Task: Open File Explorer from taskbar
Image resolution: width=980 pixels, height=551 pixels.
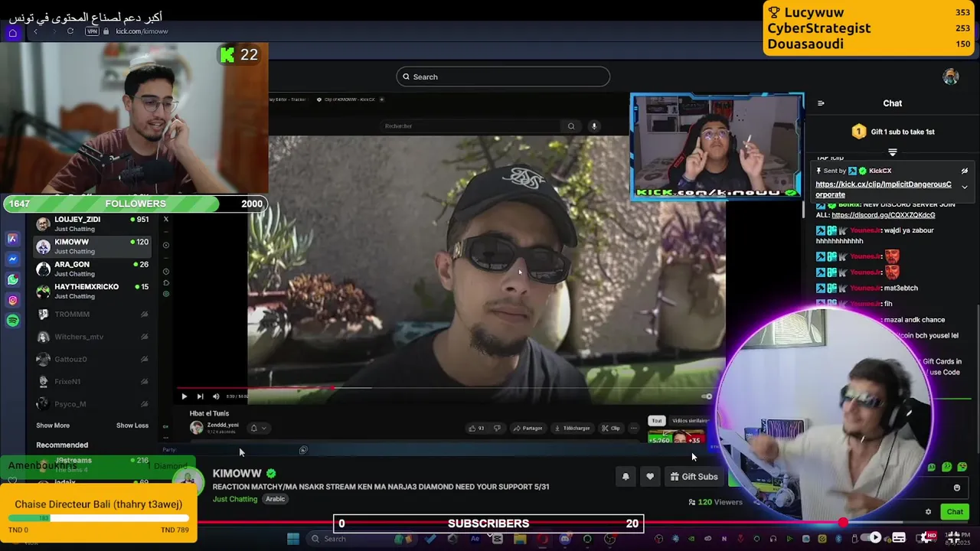Action: pyautogui.click(x=520, y=539)
